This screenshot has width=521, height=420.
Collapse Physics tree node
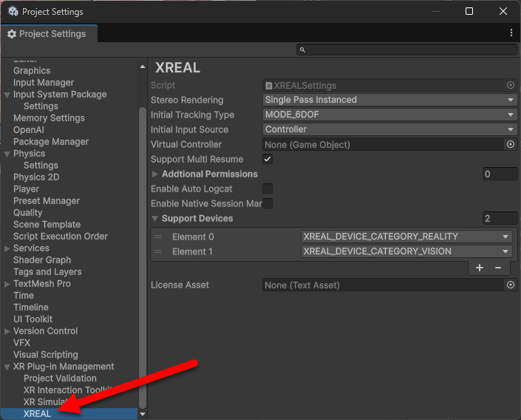point(7,154)
